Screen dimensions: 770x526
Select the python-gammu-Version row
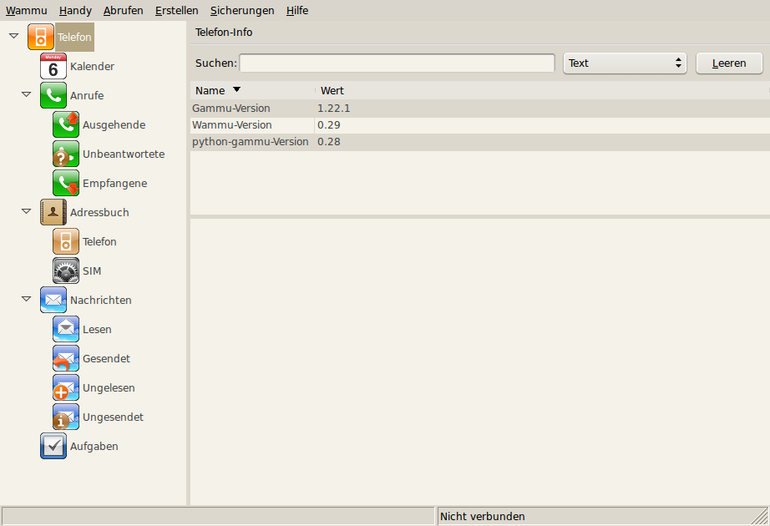click(x=480, y=141)
